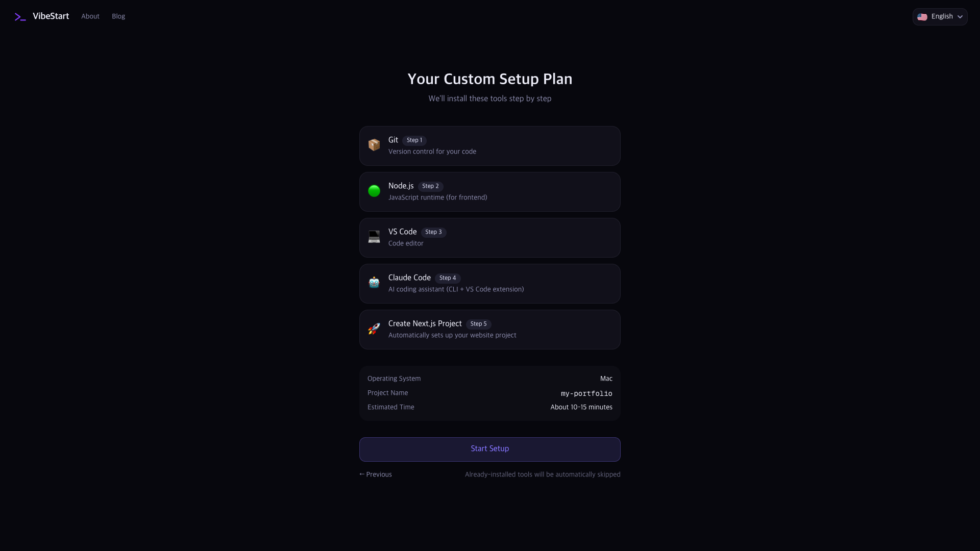This screenshot has width=980, height=551.
Task: Go back using the Previous link
Action: click(376, 474)
